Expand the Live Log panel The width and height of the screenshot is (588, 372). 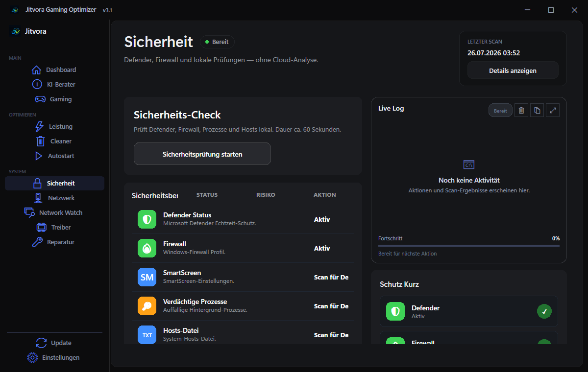pyautogui.click(x=553, y=110)
